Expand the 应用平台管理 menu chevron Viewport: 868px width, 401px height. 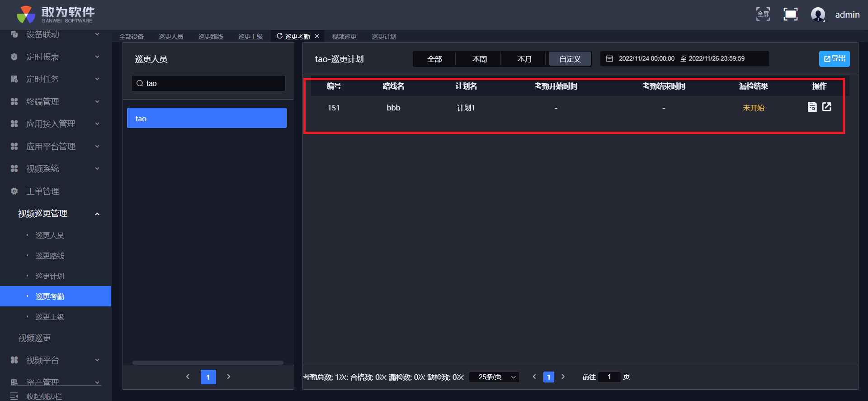click(97, 146)
